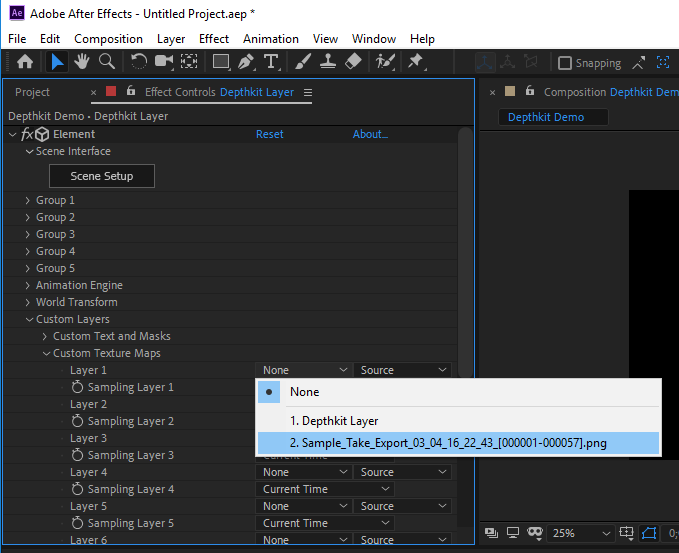Screen dimensions: 679x553
Task: Select the Brush tool
Action: point(303,62)
